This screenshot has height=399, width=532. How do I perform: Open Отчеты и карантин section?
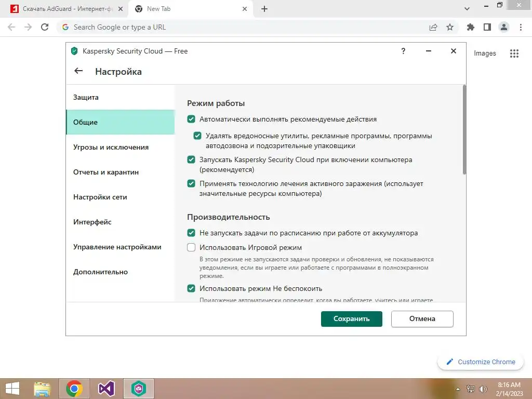tap(121, 172)
